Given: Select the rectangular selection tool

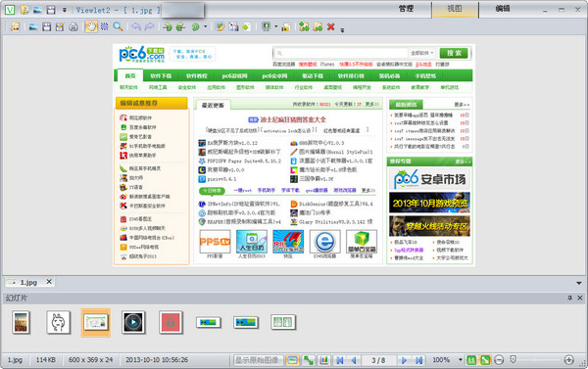Looking at the screenshot, I should click(105, 26).
